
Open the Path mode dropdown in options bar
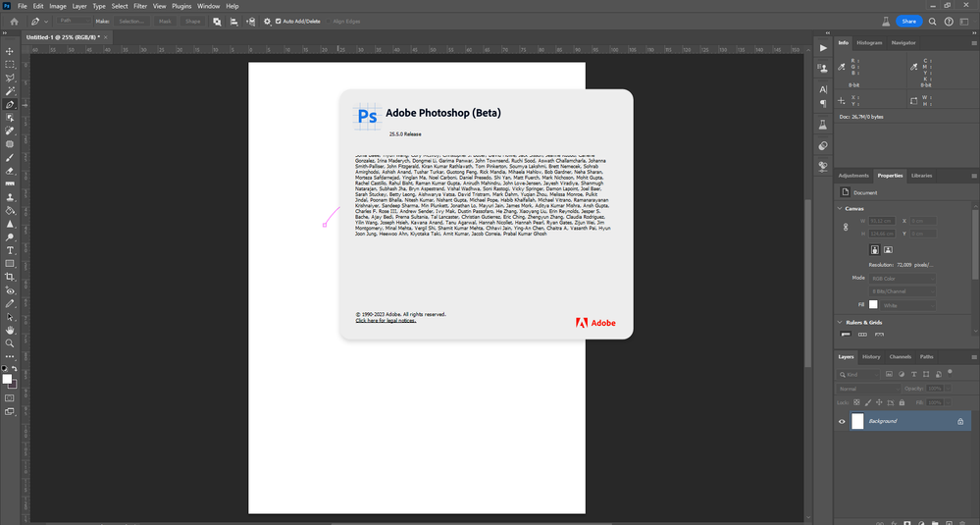pos(74,22)
